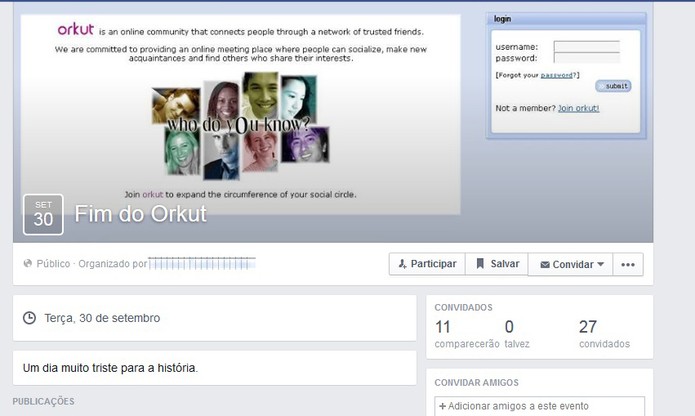The height and width of the screenshot is (416, 695).
Task: Click the CONVIDADOS heading
Action: tap(463, 307)
